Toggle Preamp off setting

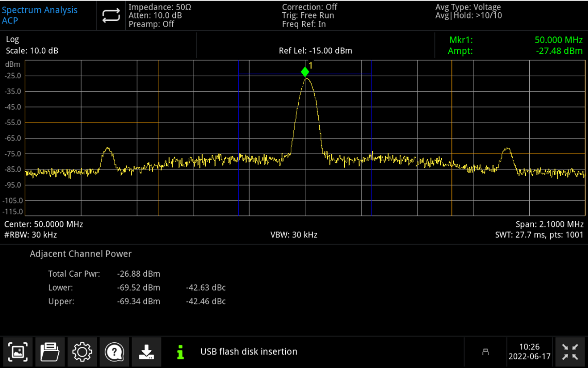point(151,24)
